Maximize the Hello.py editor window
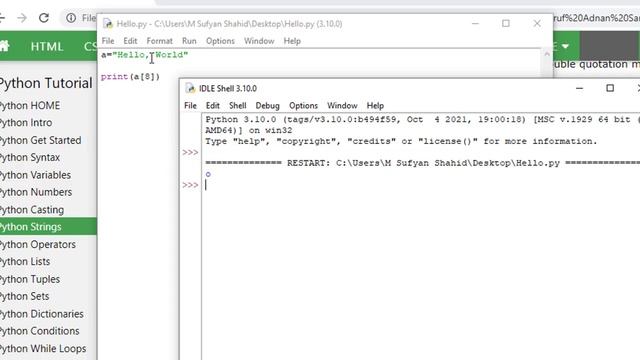 click(506, 24)
